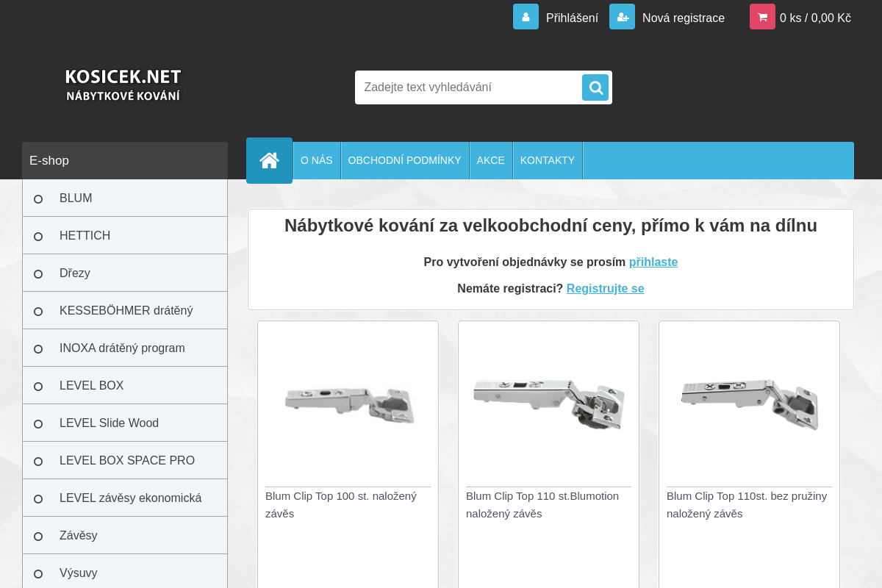
Task: Click the heading Nábytkové kování za velkoobchodní ceny
Action: 551,226
